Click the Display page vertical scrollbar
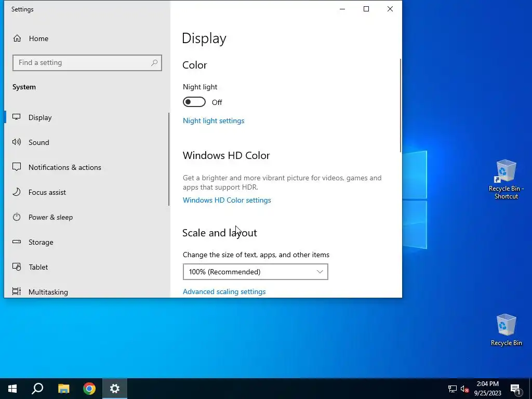Viewport: 532px width, 399px height. [401, 105]
